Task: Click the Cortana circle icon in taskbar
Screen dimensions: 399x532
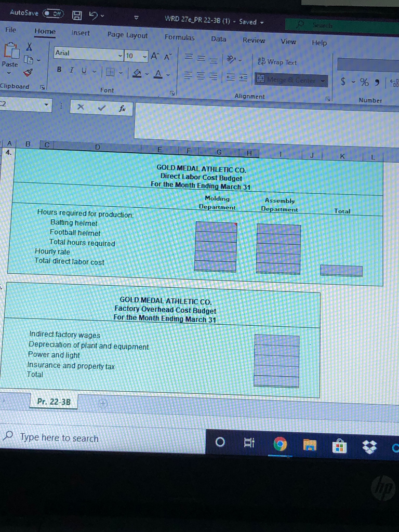Action: coord(220,442)
